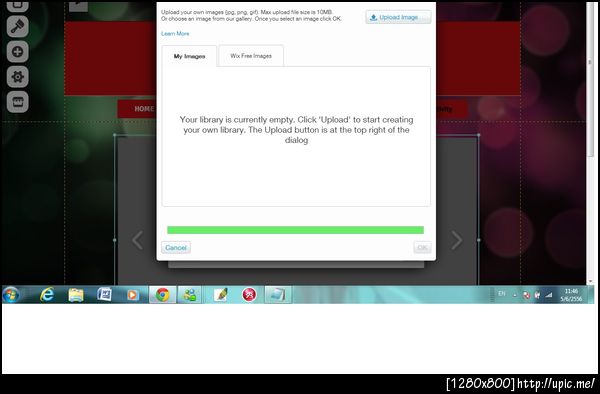The width and height of the screenshot is (600, 394).
Task: Open Microsoft Word from the taskbar
Action: click(x=104, y=295)
